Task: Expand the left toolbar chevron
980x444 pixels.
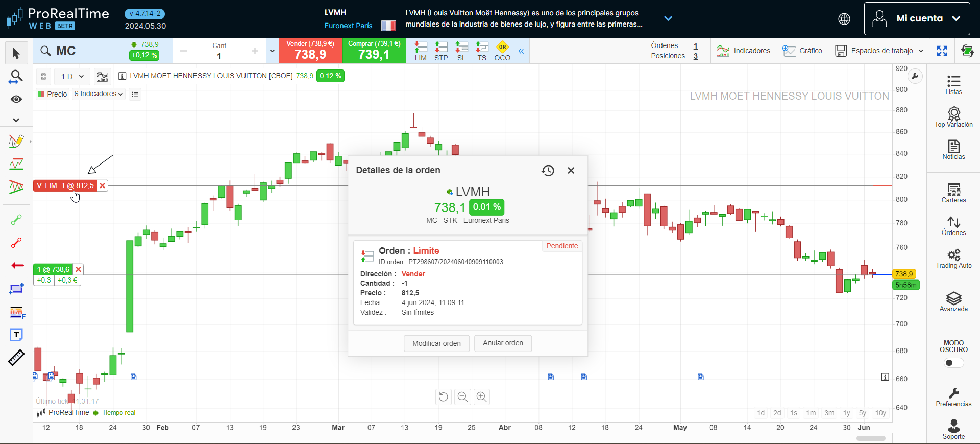Action: click(16, 120)
